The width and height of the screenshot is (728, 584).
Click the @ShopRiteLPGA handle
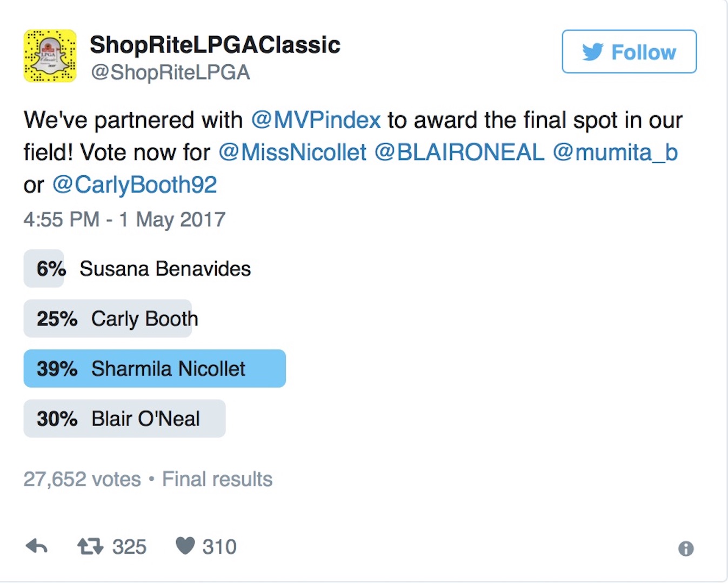170,72
